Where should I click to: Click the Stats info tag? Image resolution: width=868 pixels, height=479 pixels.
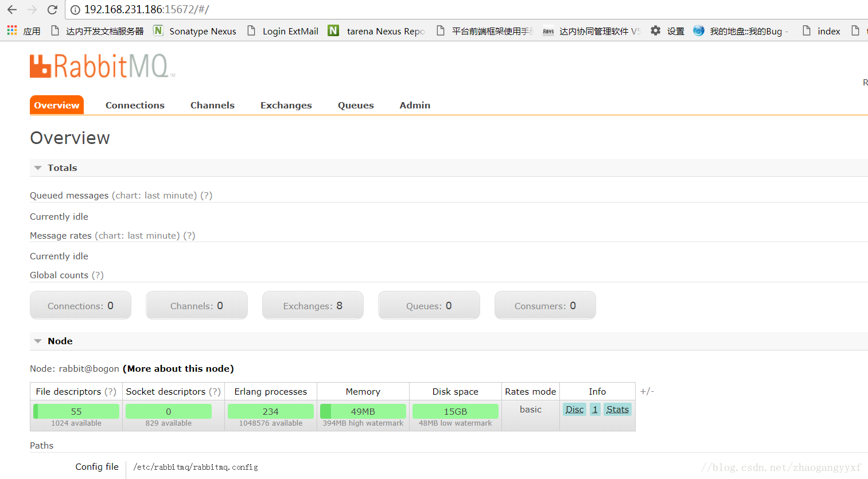tap(617, 410)
